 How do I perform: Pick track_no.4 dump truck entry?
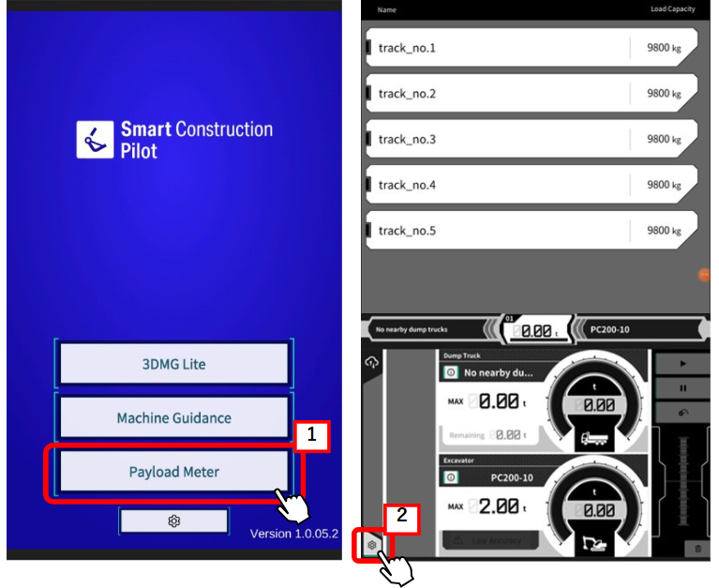[531, 186]
